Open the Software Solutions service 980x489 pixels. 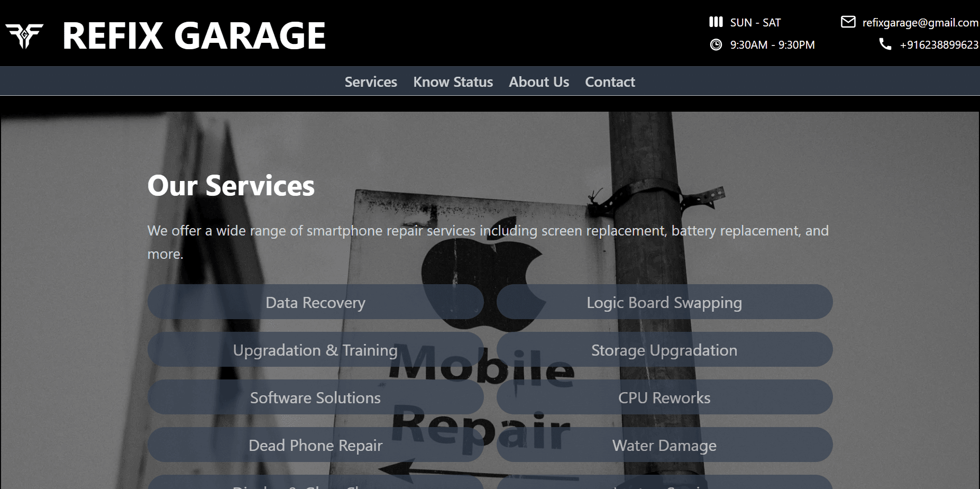click(315, 397)
